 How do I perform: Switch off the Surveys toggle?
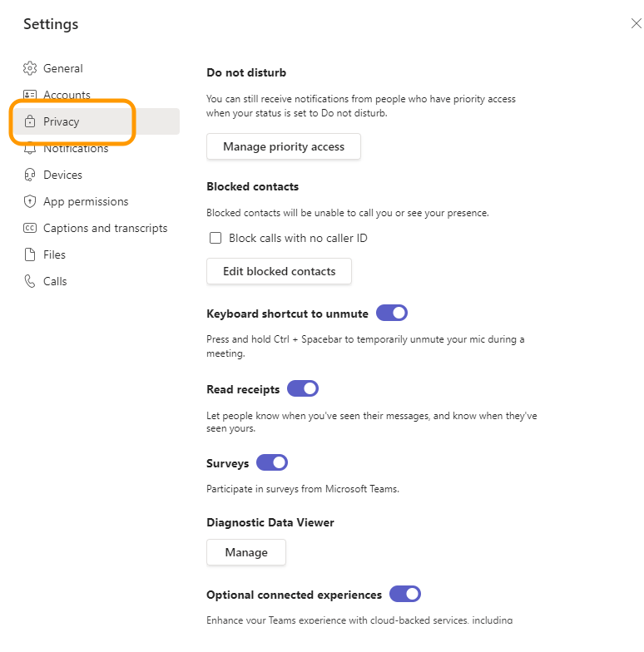tap(272, 462)
